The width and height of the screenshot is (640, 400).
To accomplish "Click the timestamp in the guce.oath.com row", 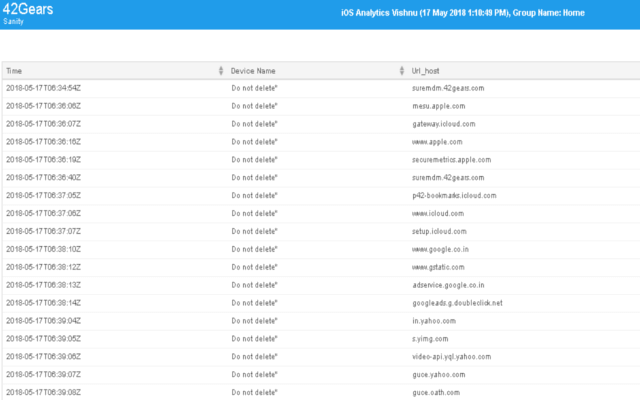I will (43, 393).
